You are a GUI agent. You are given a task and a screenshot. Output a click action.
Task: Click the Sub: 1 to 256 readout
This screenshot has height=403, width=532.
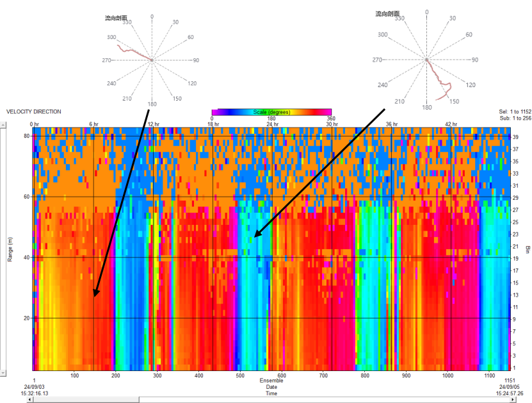tap(515, 118)
